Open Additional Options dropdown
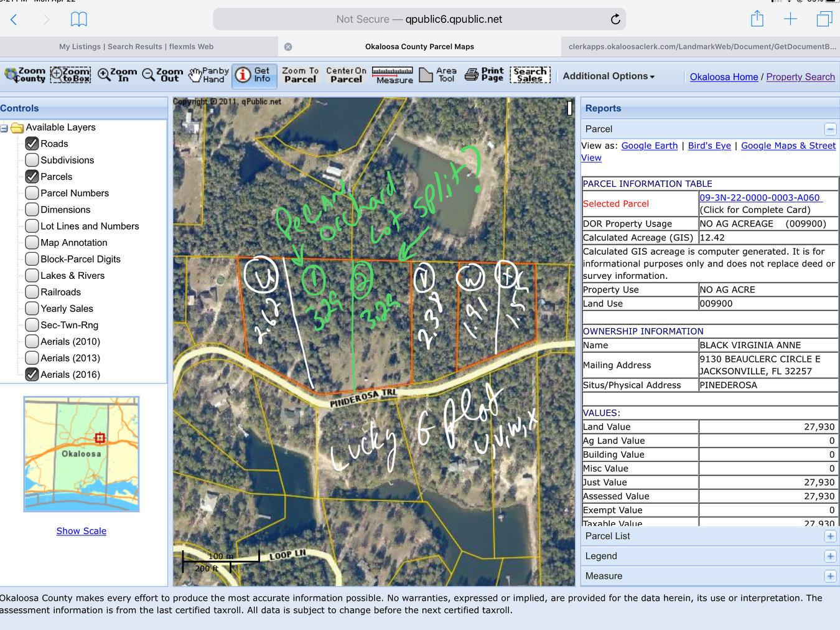The width and height of the screenshot is (840, 630). tap(609, 76)
